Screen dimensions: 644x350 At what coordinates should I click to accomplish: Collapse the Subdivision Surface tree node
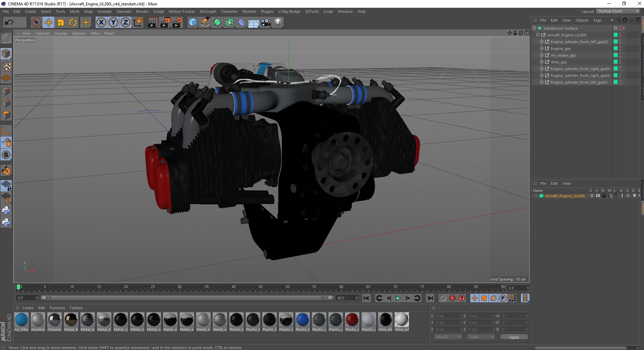(534, 28)
